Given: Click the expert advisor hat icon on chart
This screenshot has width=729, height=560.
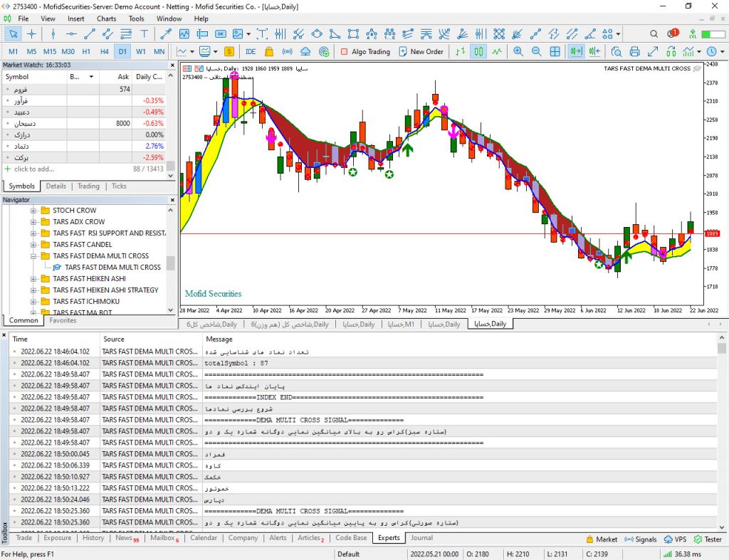Looking at the screenshot, I should pyautogui.click(x=697, y=68).
